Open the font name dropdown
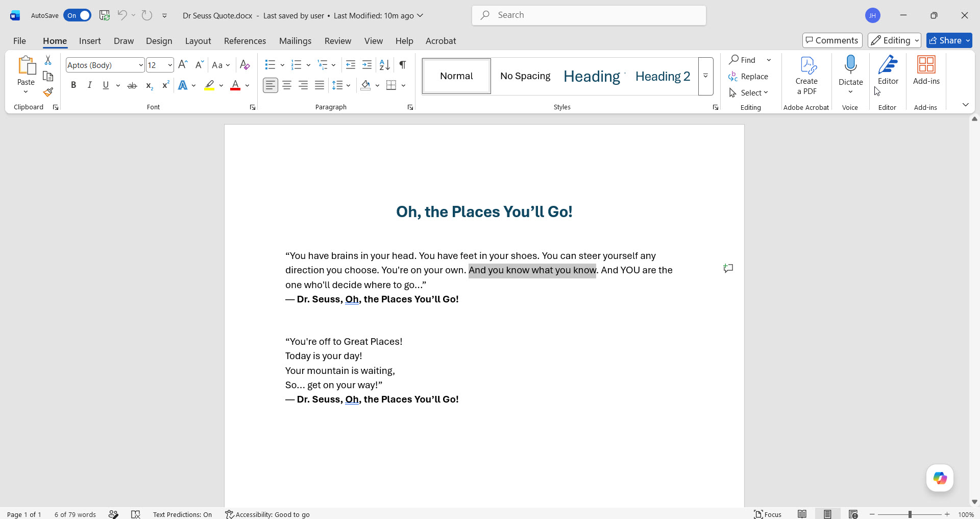980x519 pixels. (x=141, y=65)
